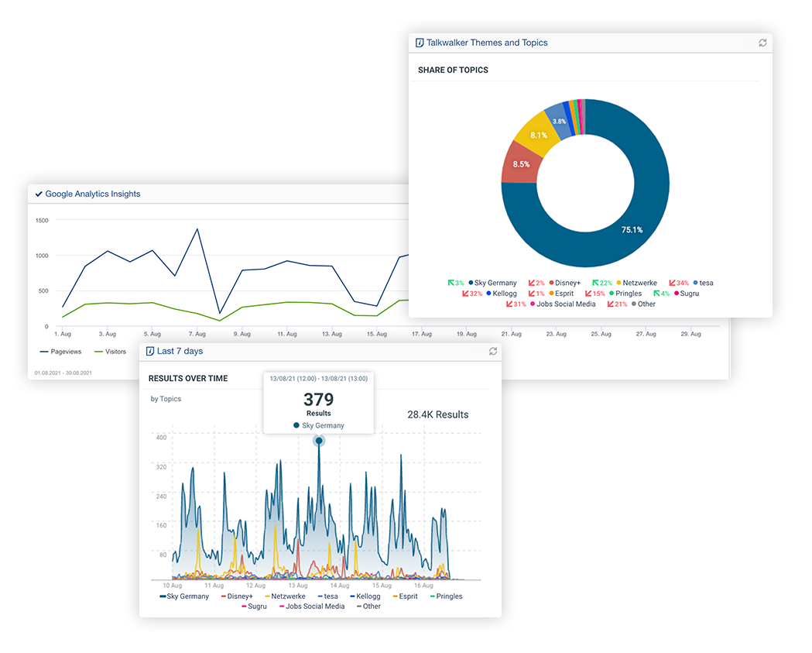Click the SHARE OF TOPICS heading
The height and width of the screenshot is (653, 812).
tap(453, 70)
